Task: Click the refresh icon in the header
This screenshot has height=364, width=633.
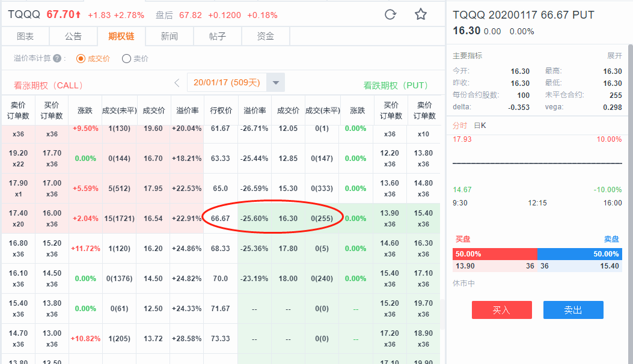Action: (390, 15)
